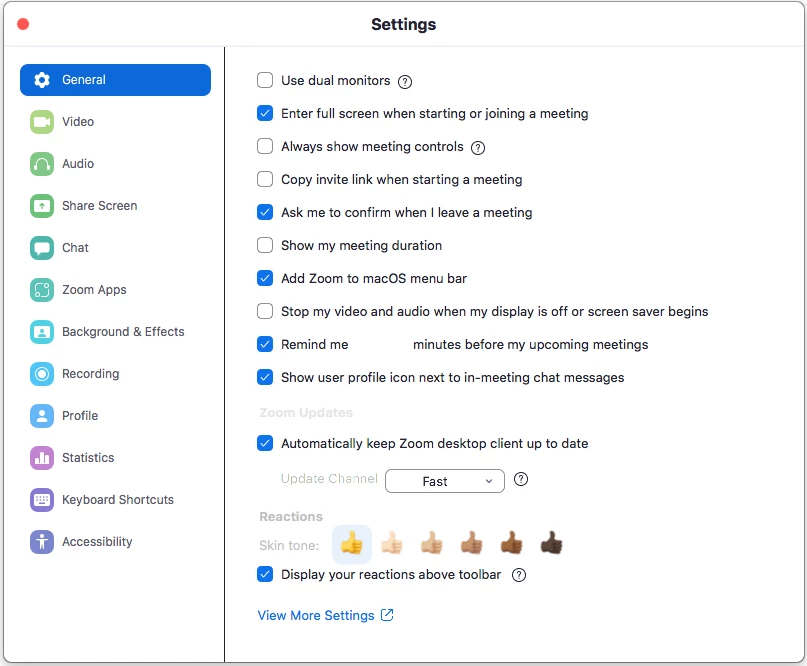The width and height of the screenshot is (807, 666).
Task: Open Profile settings label
Action: pos(80,416)
